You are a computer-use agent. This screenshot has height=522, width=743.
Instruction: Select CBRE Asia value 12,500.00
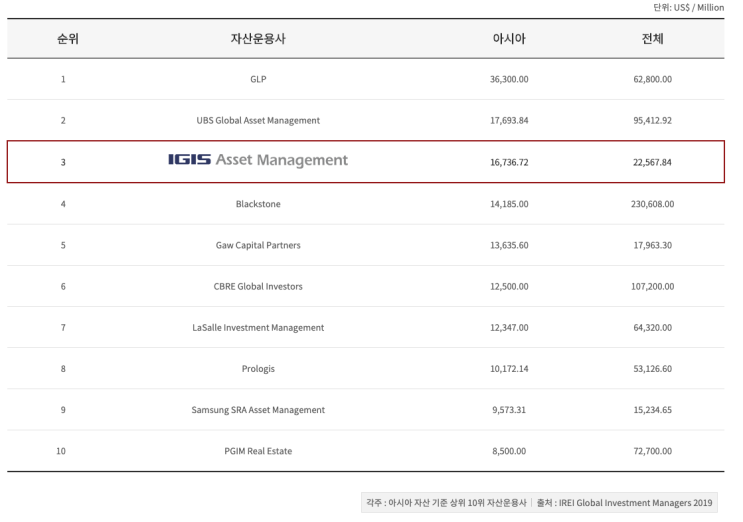[x=509, y=287]
